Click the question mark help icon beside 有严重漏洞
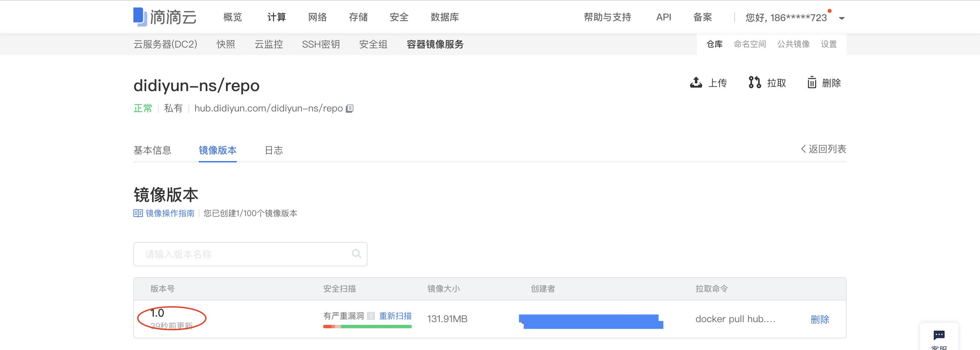Screen dimensions: 980x350 click(371, 316)
